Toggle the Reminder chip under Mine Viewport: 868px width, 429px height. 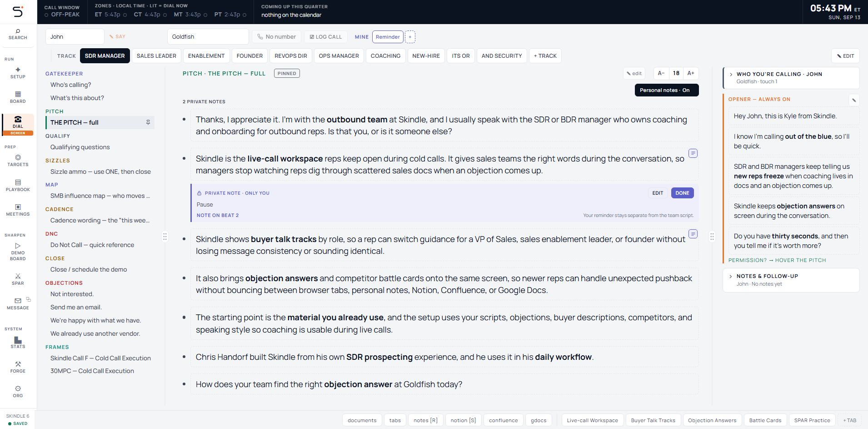pyautogui.click(x=388, y=37)
